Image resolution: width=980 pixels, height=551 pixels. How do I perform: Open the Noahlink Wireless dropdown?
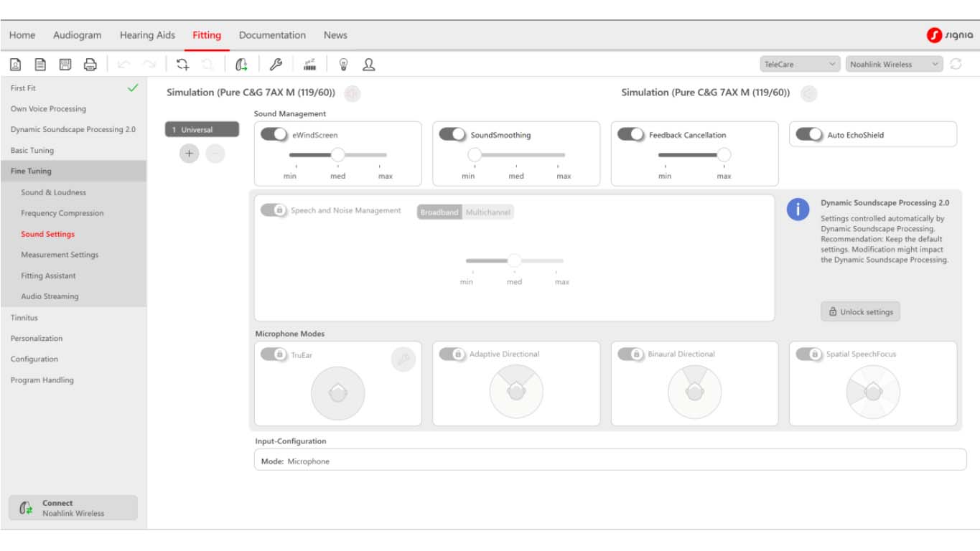tap(894, 65)
